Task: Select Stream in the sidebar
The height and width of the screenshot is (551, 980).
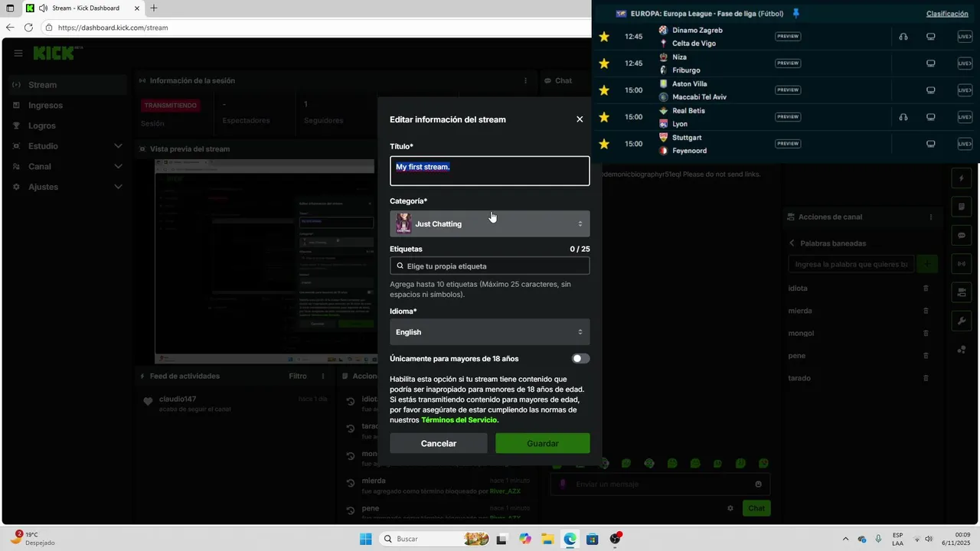Action: coord(67,85)
